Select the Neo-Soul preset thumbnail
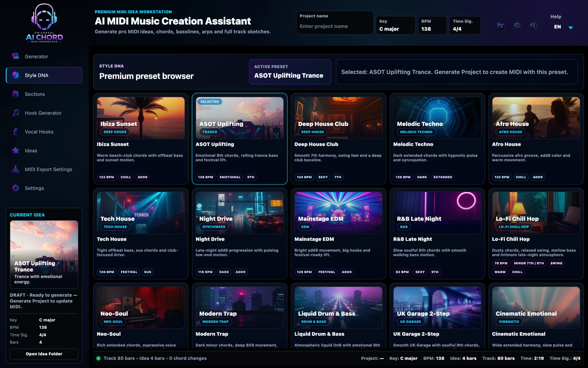 point(141,308)
